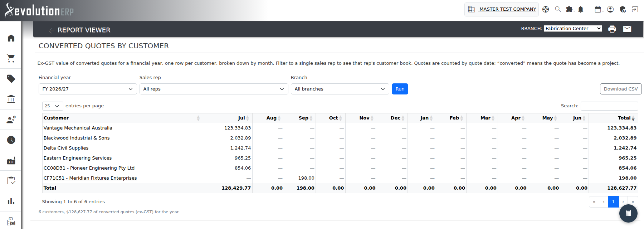Print the report with printer icon
644x229 pixels.
(x=612, y=29)
